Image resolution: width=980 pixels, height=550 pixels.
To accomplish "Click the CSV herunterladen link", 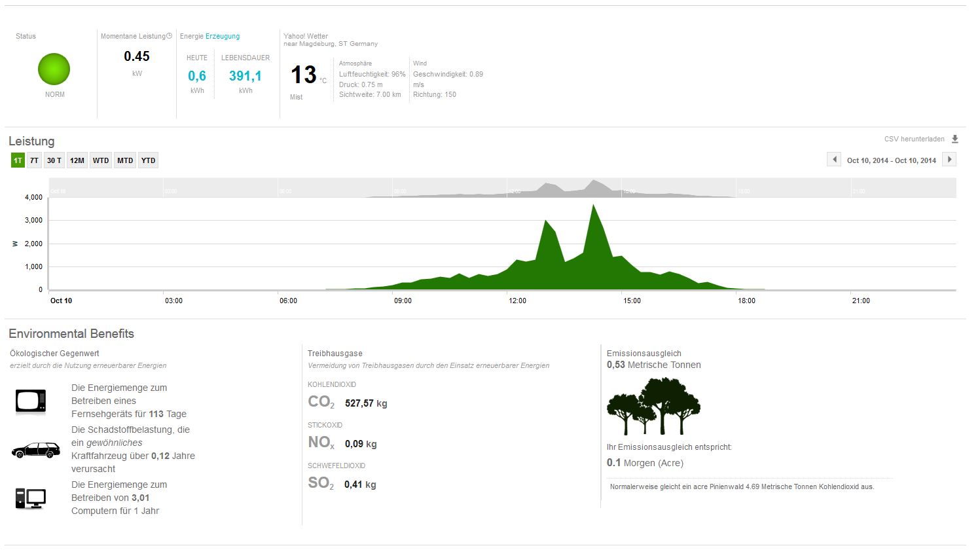I will pyautogui.click(x=914, y=139).
